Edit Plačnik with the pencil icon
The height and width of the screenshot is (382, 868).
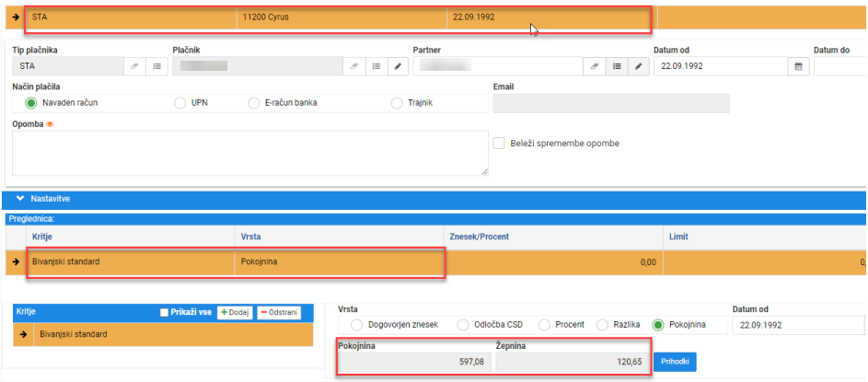click(x=398, y=66)
